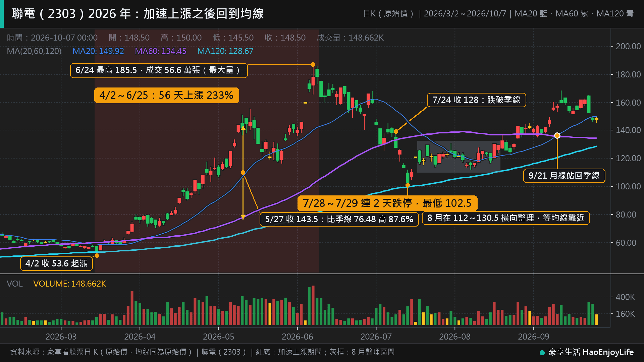The width and height of the screenshot is (644, 362).
Task: Select the purple MA60: 134.45 legend
Action: [x=161, y=51]
